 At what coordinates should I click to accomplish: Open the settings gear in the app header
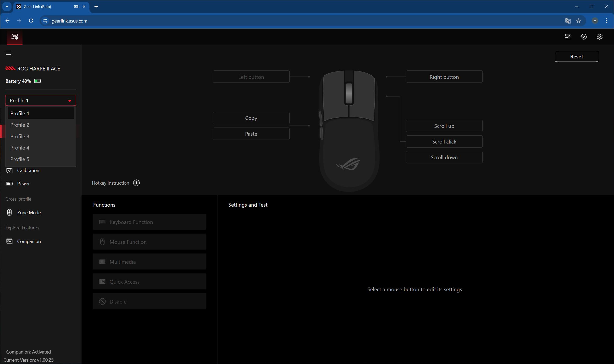pos(600,37)
